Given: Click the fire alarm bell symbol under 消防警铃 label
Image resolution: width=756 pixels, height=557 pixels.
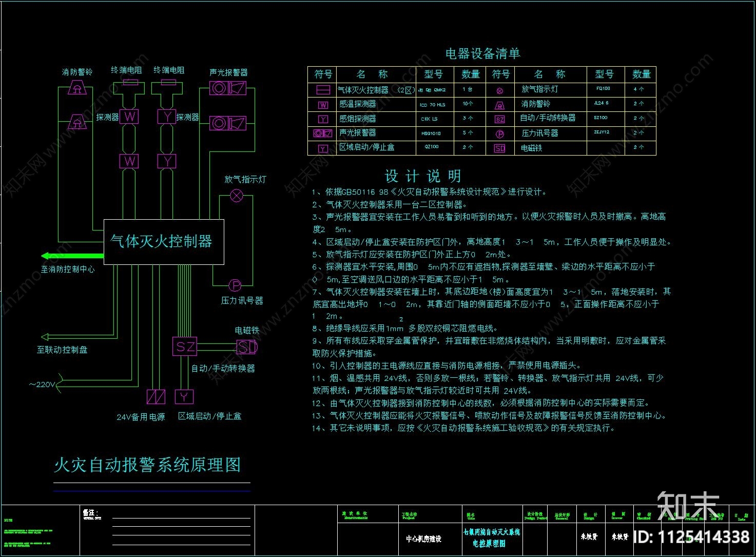Looking at the screenshot, I should (77, 88).
